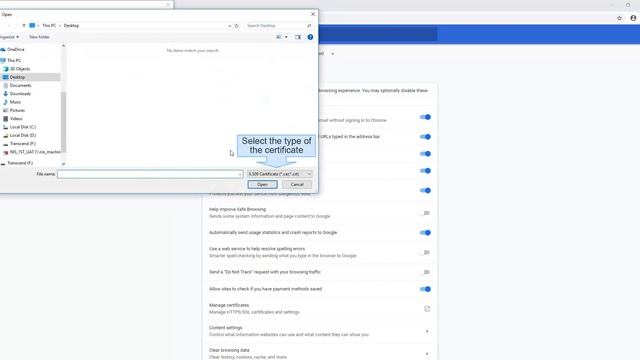Open the Chrome profile avatar icon
Screen dimensions: 640x360
click(633, 18)
